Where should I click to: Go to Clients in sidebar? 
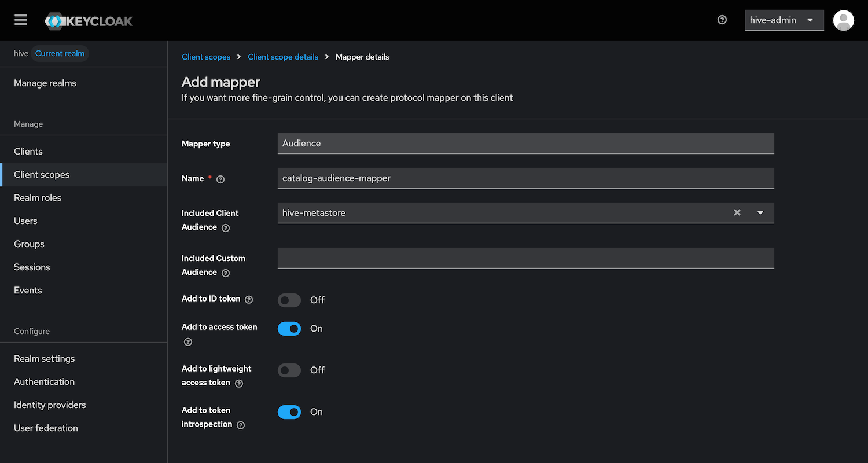(x=28, y=152)
